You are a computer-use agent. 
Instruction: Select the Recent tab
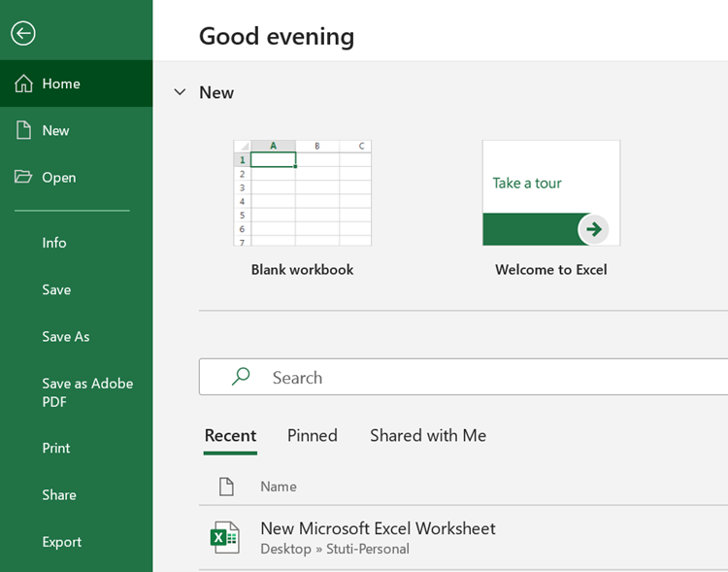[230, 435]
